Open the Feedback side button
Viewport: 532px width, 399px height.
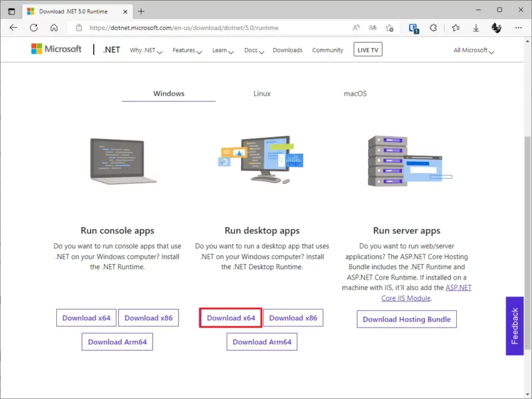[514, 326]
